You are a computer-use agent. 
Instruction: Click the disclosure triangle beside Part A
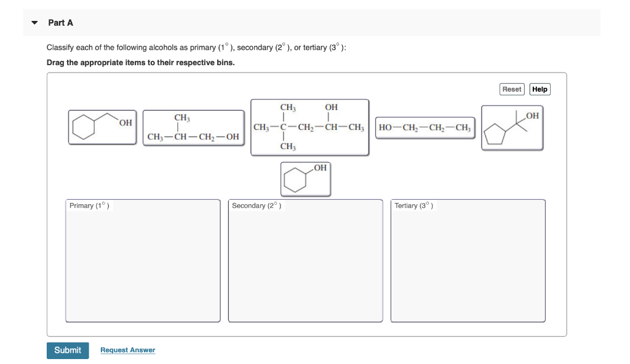(x=34, y=22)
